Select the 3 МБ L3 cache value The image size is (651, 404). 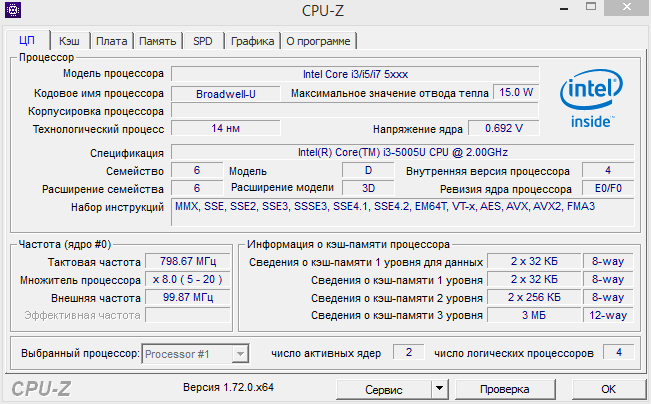tap(534, 315)
